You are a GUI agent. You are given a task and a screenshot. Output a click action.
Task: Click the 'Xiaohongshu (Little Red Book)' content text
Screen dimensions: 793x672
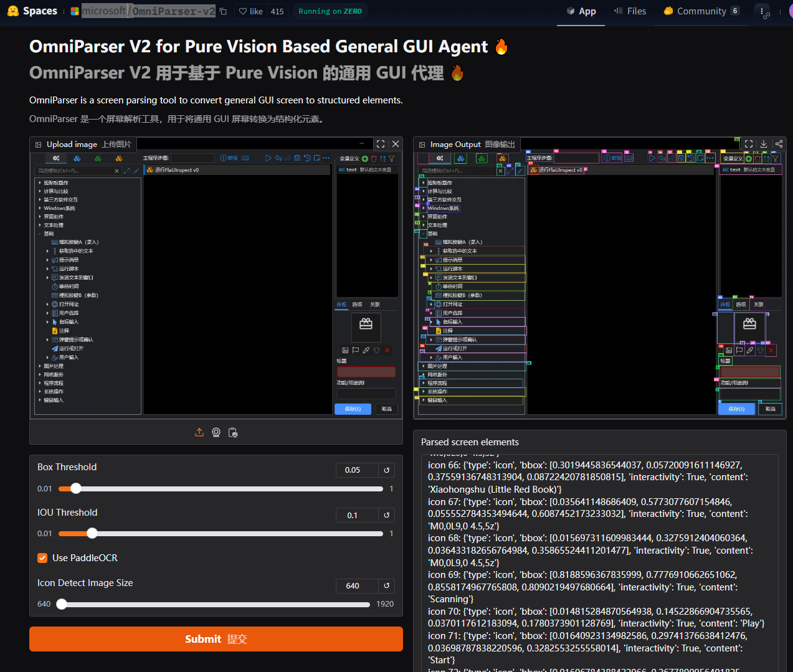pyautogui.click(x=494, y=490)
